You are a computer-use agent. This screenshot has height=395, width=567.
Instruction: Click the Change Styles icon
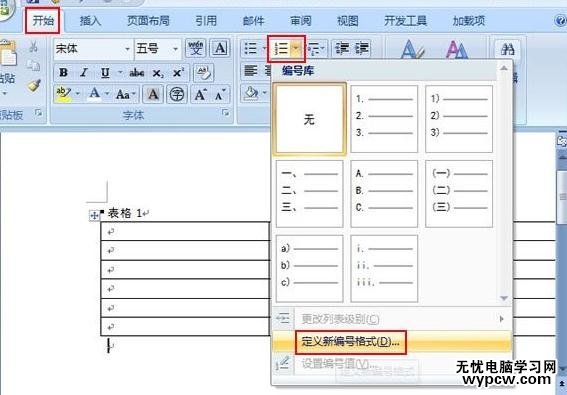tap(456, 49)
